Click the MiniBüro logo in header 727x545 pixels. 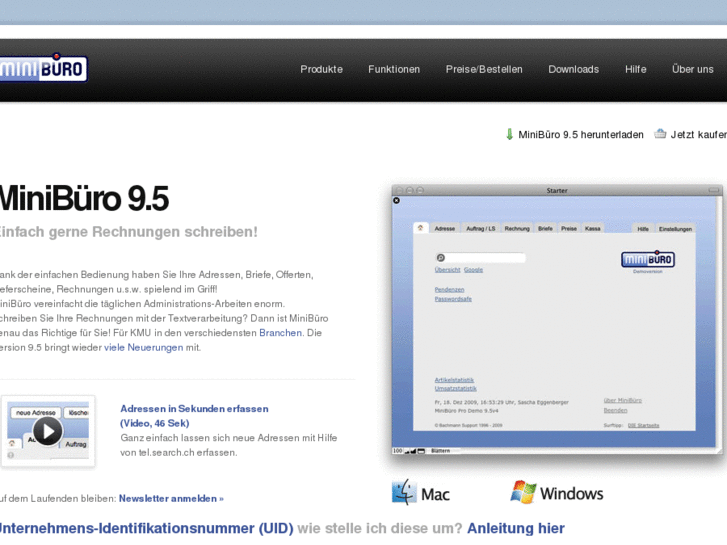pos(43,68)
